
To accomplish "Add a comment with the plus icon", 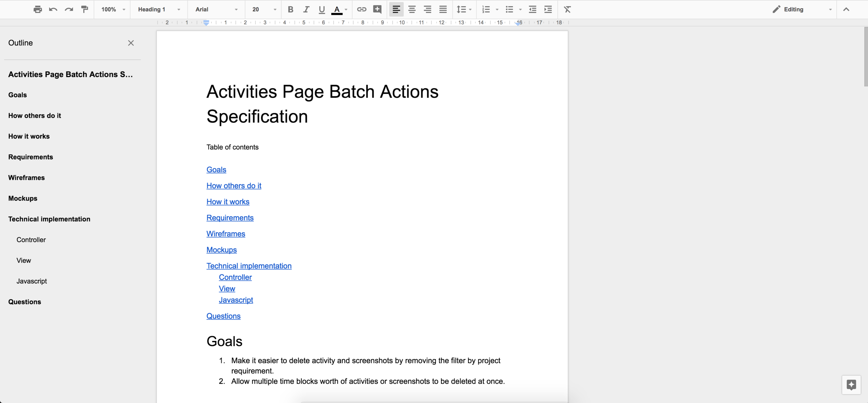I will pos(377,9).
